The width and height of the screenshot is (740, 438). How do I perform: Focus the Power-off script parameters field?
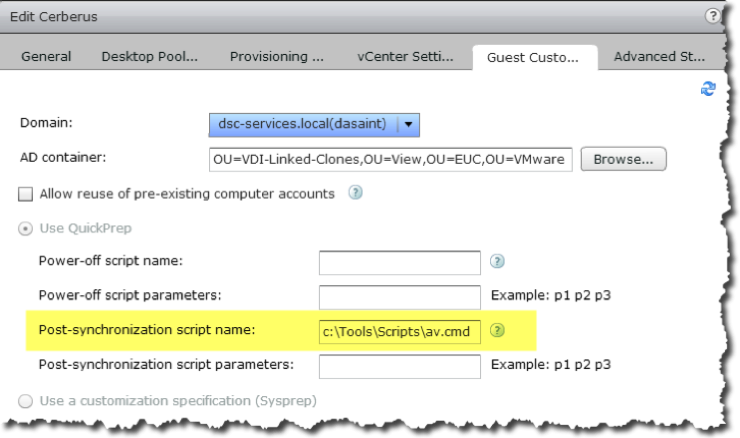click(x=400, y=297)
